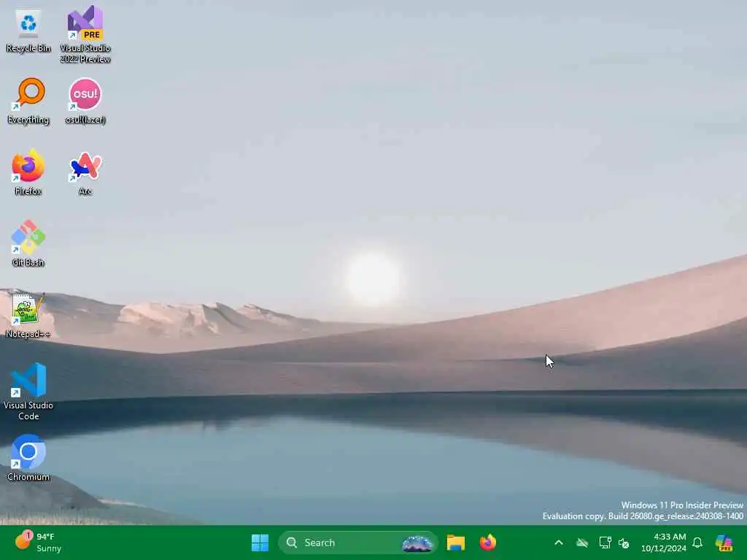Select the Firefox desktop shortcut
This screenshot has height=560, width=747.
point(28,172)
